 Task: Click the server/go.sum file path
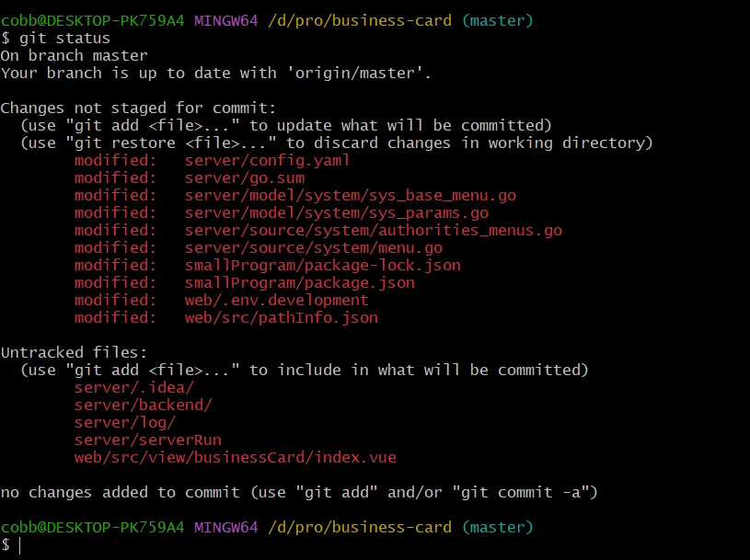point(244,177)
